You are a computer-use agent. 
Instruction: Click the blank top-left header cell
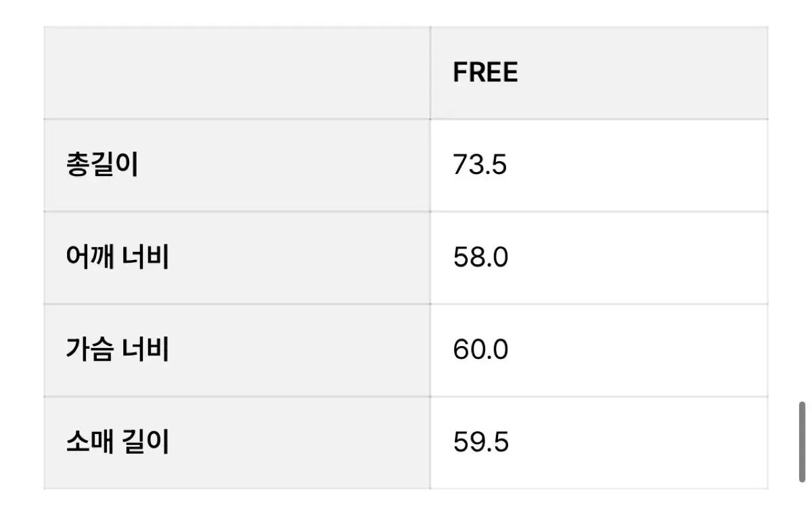click(x=237, y=73)
